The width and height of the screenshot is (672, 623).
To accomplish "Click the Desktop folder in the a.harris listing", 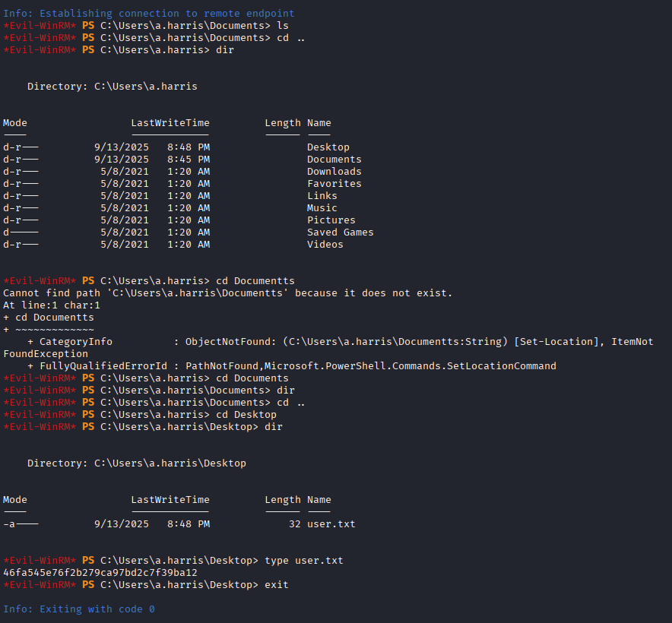I will [328, 147].
